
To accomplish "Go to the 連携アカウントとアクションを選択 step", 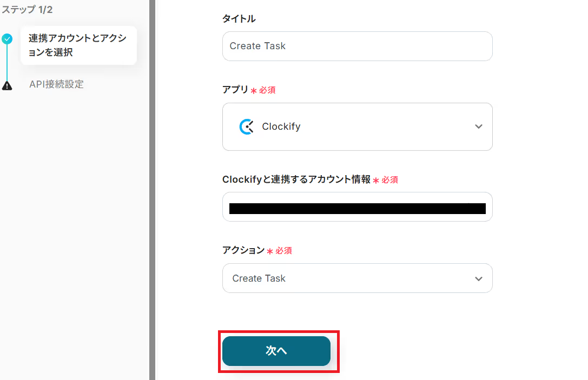I will point(78,45).
